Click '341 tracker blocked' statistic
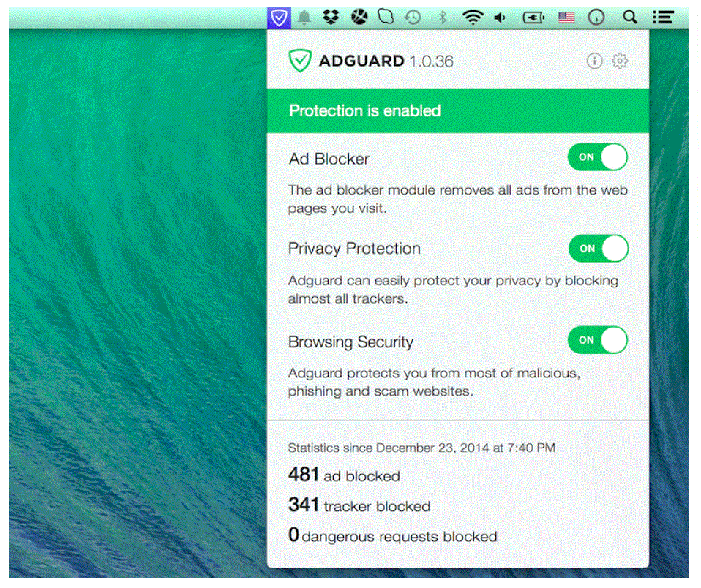Viewport: 701px width, 588px height. coord(359,505)
